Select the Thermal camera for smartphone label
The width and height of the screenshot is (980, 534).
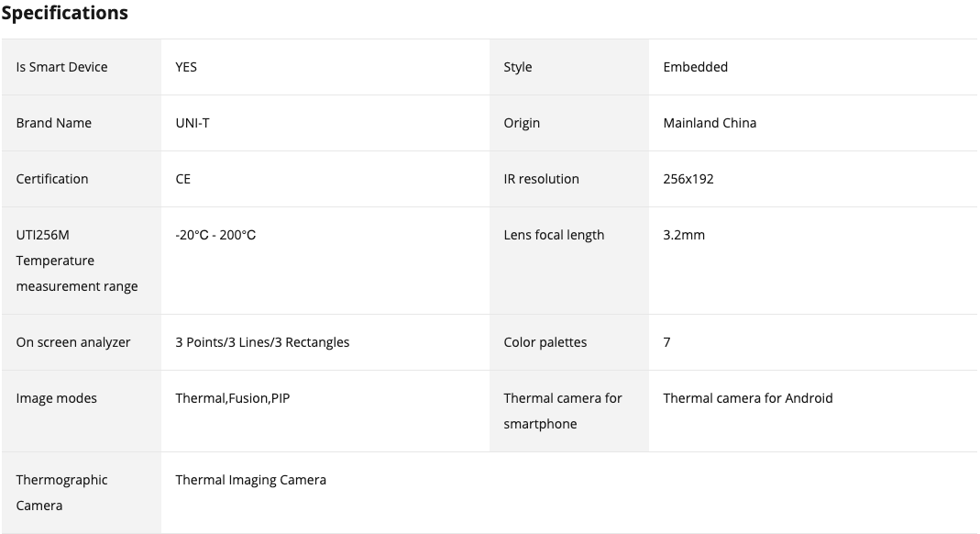[x=563, y=411]
